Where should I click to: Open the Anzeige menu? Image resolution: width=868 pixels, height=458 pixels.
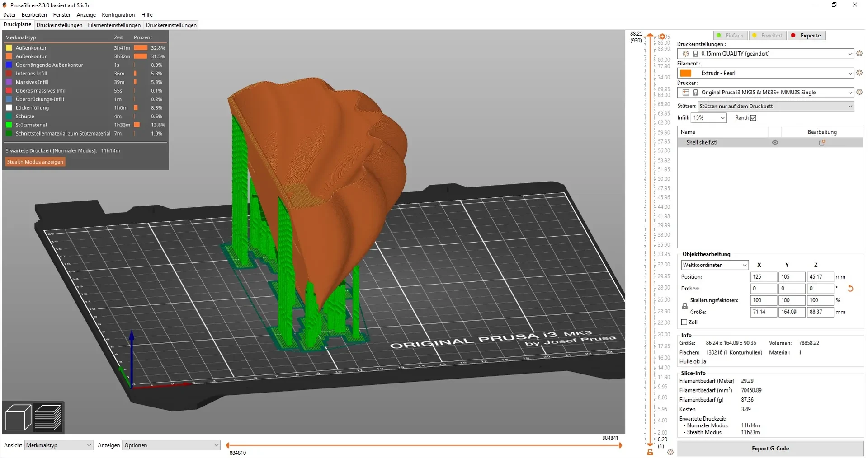pyautogui.click(x=86, y=15)
